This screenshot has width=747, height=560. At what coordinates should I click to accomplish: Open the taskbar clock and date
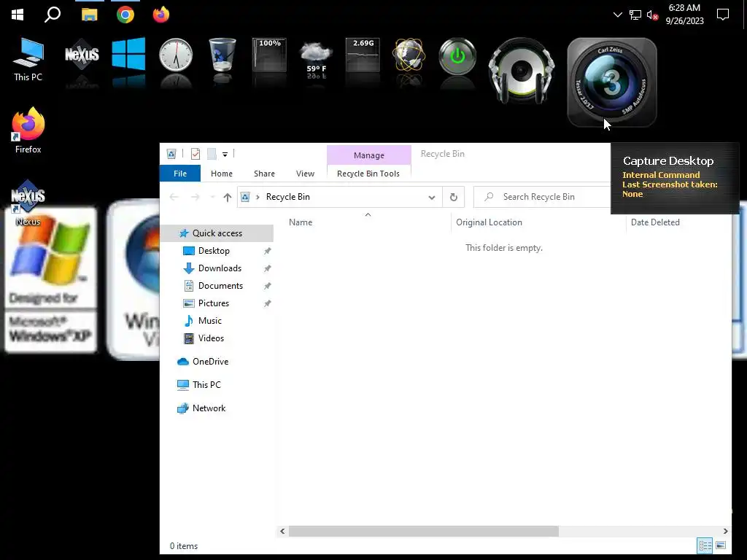click(x=684, y=15)
